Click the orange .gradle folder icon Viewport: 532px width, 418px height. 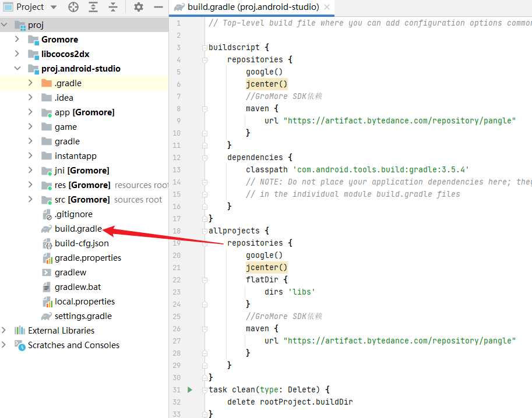tap(47, 83)
